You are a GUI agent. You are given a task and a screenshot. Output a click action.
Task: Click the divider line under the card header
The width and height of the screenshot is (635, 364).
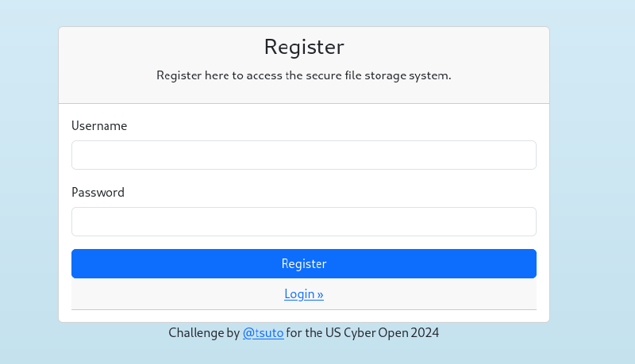[x=303, y=103]
